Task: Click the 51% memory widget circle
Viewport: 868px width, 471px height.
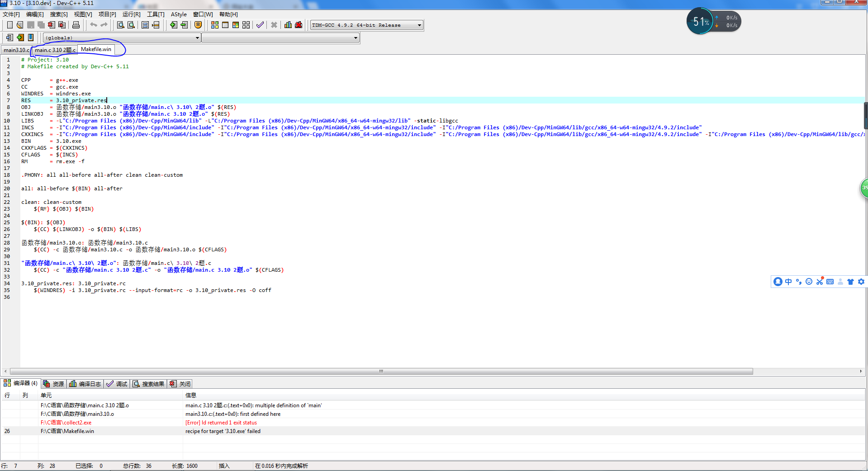Action: pos(700,21)
